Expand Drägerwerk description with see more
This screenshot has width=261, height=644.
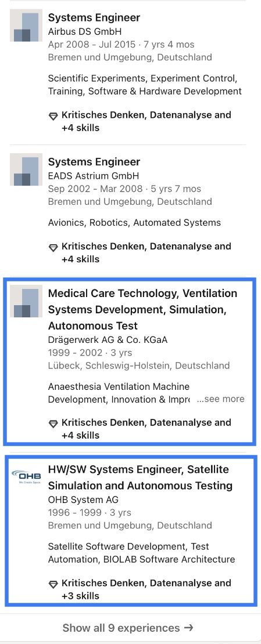[x=221, y=399]
